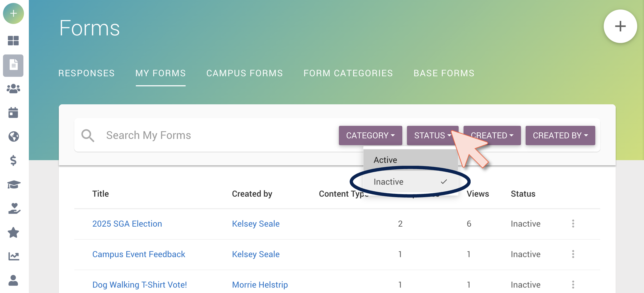Open Kelsey Seale's profile in the Campus Event Feedback row
The width and height of the screenshot is (644, 293).
(256, 254)
